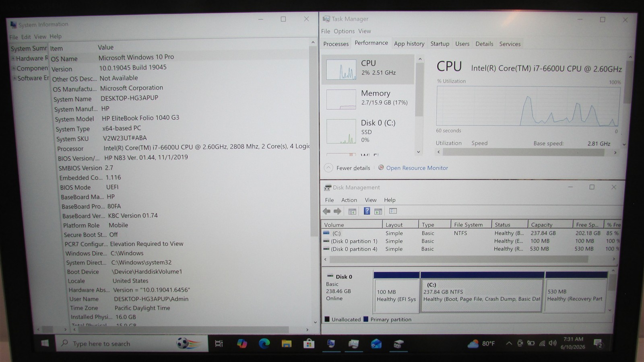Open Windows Start button
Viewport: 644px width, 362px height.
click(45, 343)
